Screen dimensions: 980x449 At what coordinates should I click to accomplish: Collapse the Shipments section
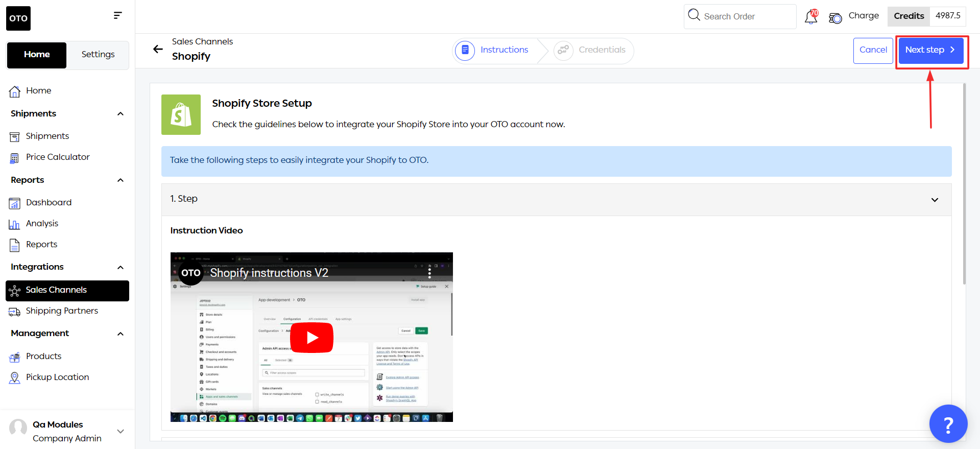point(121,114)
